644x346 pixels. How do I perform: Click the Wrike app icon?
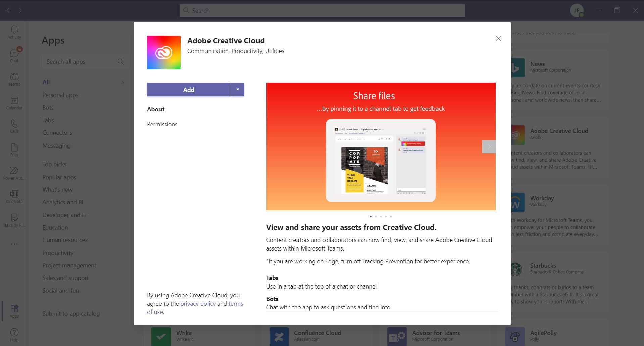[161, 336]
